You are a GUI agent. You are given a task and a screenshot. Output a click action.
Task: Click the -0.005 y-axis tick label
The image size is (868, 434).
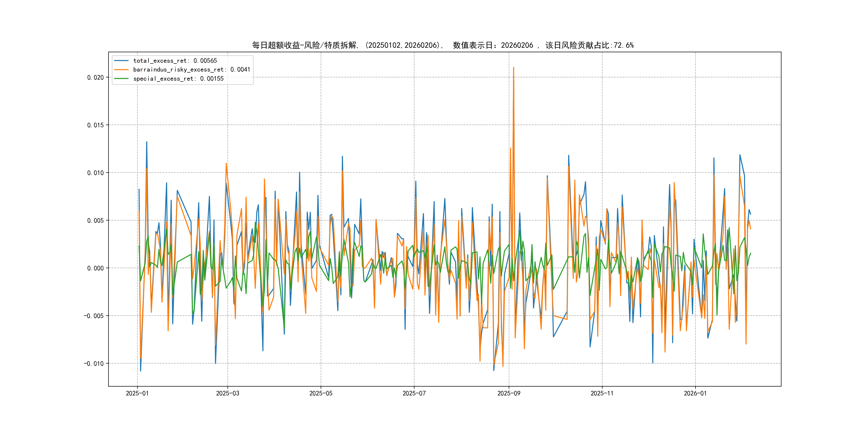tap(94, 316)
